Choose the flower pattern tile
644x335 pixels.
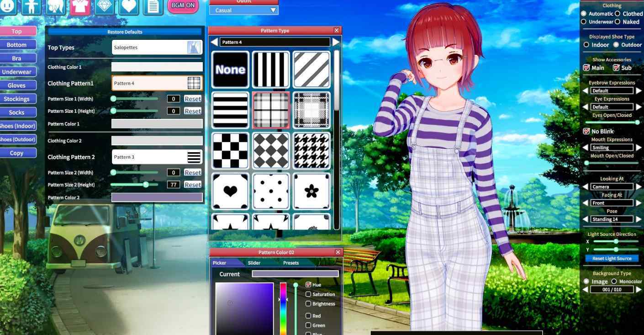[x=311, y=191]
